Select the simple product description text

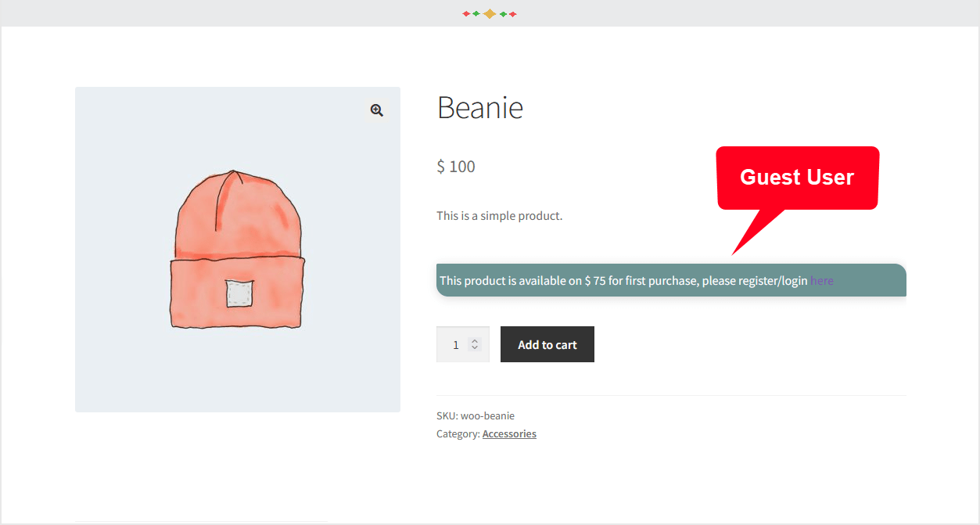[x=498, y=215]
